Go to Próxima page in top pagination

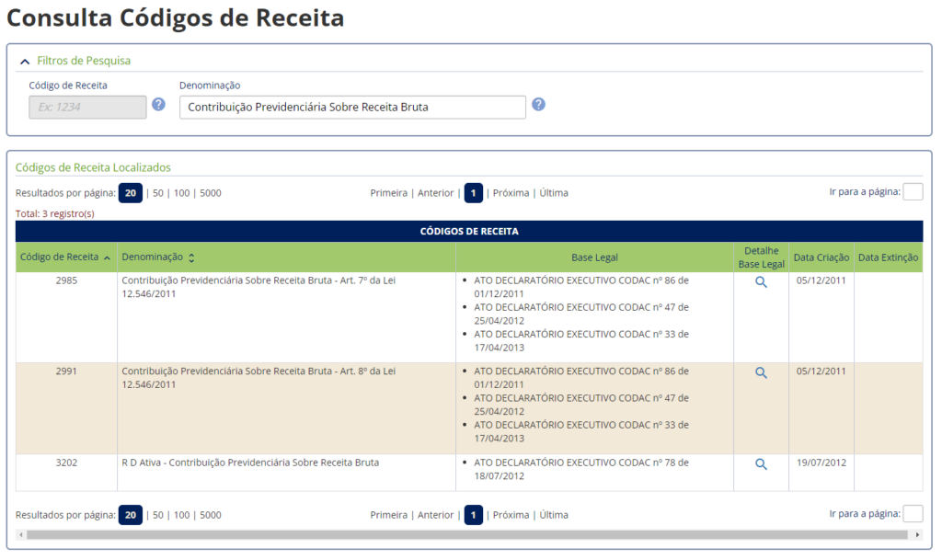click(x=511, y=193)
